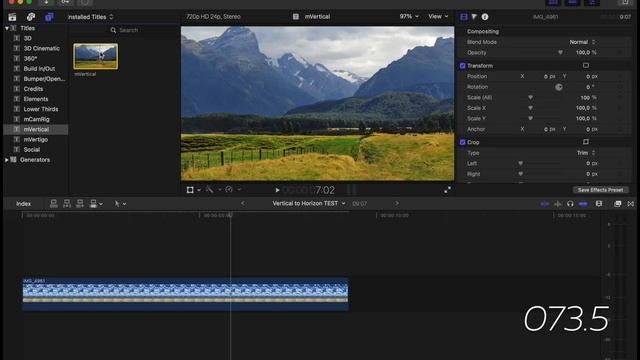This screenshot has height=360, width=640.
Task: Click the Rotation dial control
Action: [x=559, y=87]
